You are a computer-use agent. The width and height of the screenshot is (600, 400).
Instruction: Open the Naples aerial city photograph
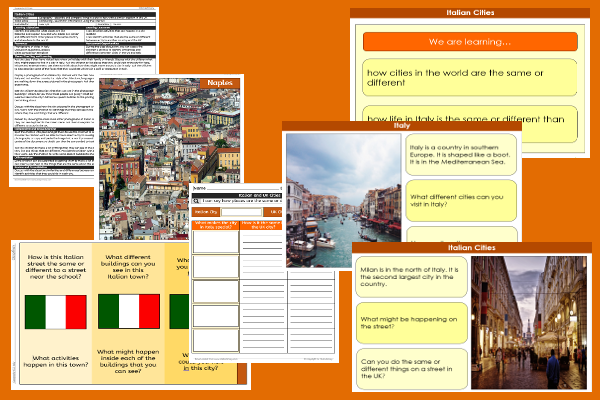coord(169,159)
